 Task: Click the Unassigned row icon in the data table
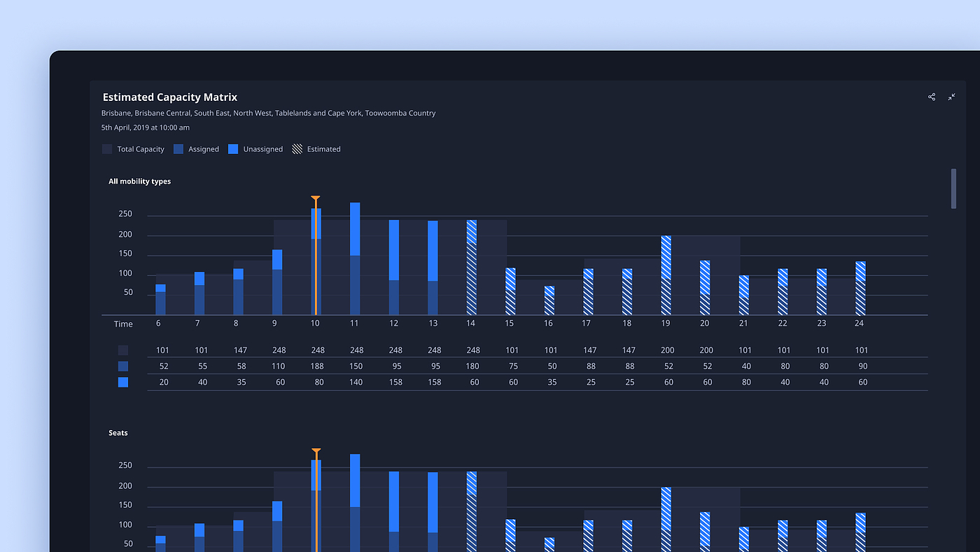123,382
